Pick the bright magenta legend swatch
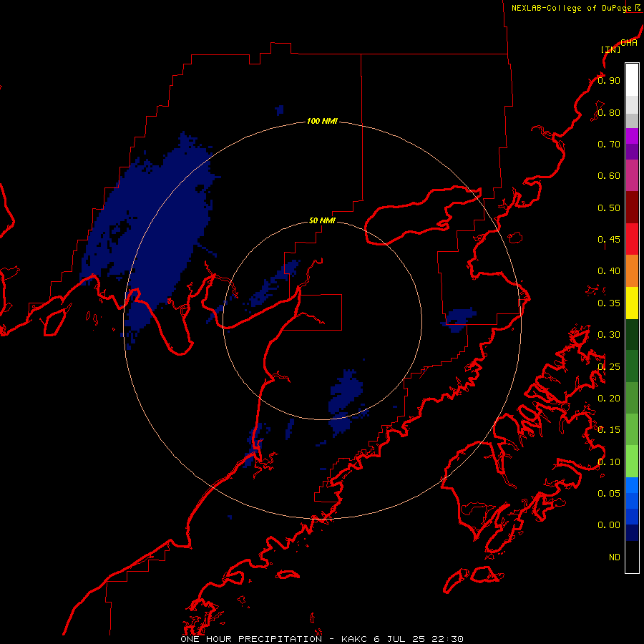The height and width of the screenshot is (644, 644). (632, 136)
